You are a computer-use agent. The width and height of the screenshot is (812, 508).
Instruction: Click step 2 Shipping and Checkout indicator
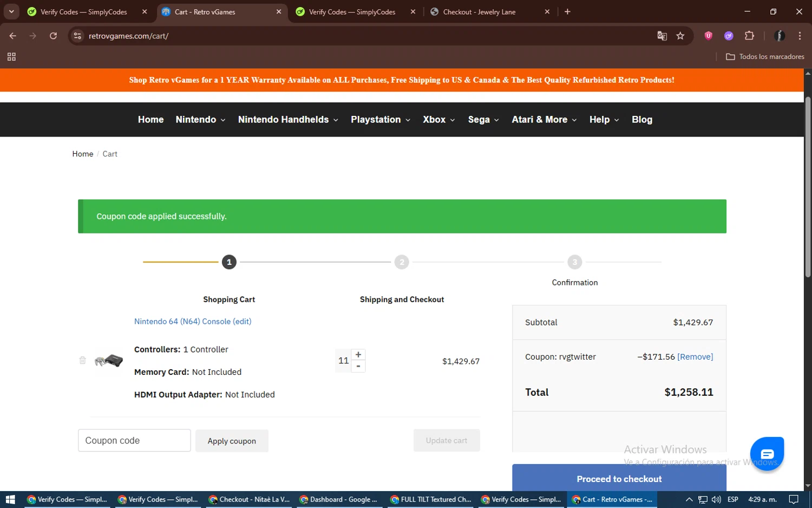coord(402,262)
